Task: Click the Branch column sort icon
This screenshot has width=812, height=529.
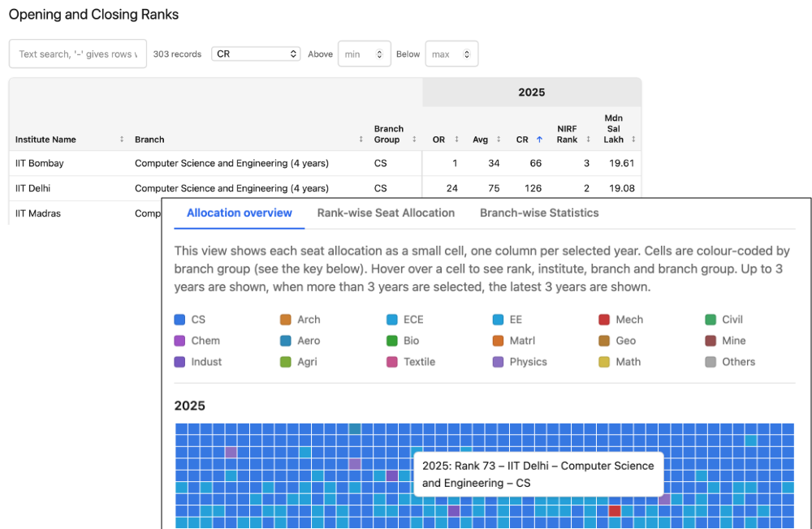Action: pyautogui.click(x=361, y=140)
